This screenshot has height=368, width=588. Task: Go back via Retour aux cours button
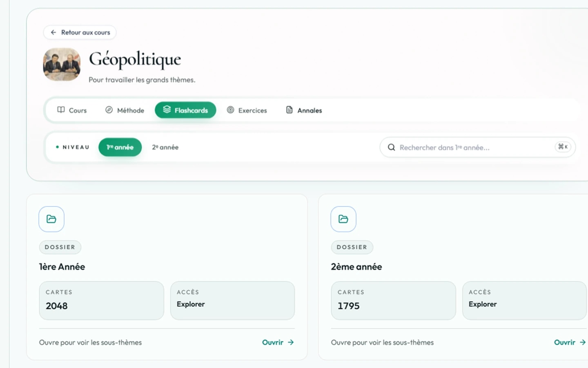pyautogui.click(x=80, y=32)
